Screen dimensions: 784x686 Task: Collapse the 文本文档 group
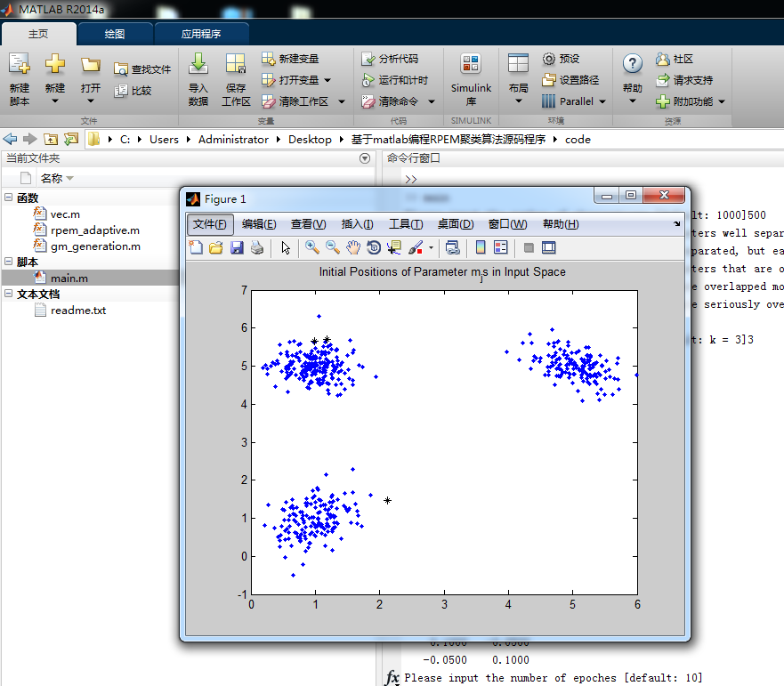(9, 293)
